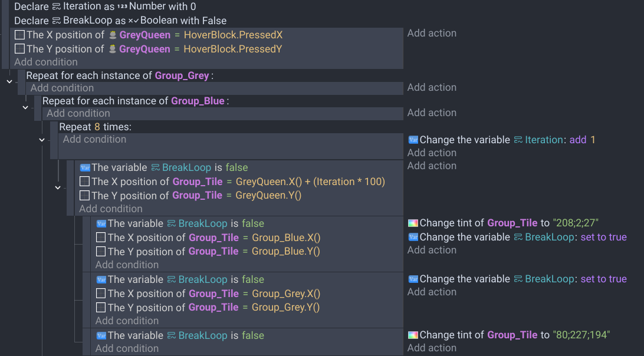Image resolution: width=644 pixels, height=356 pixels.
Task: Collapse the Repeat 8 times event
Action: tap(42, 140)
